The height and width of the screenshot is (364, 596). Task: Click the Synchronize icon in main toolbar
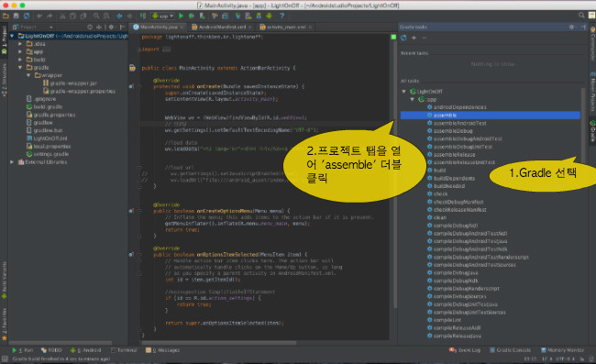click(x=27, y=16)
